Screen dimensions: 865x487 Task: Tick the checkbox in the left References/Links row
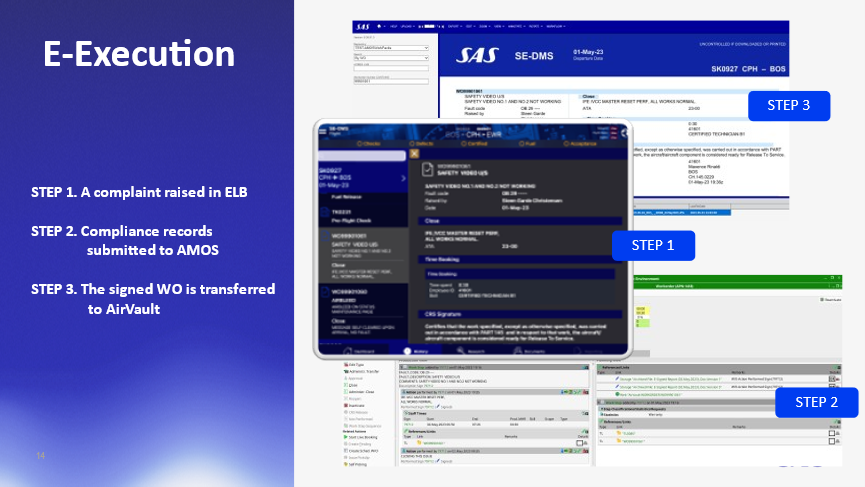(579, 443)
